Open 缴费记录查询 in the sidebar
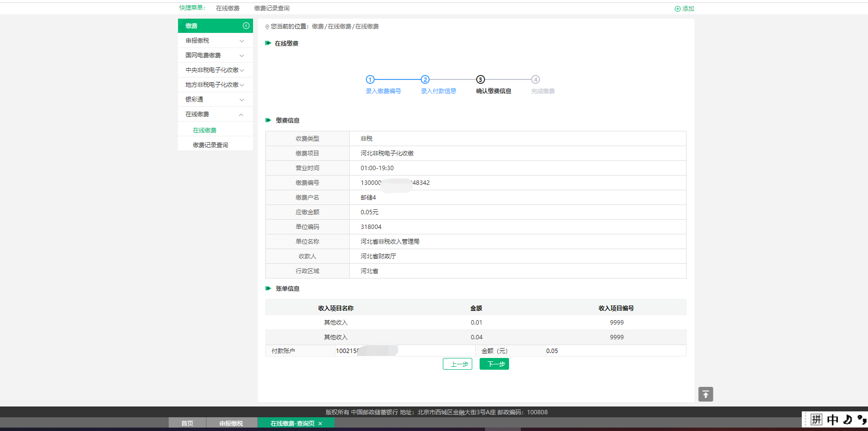Viewport: 868px width, 431px height. [x=210, y=145]
